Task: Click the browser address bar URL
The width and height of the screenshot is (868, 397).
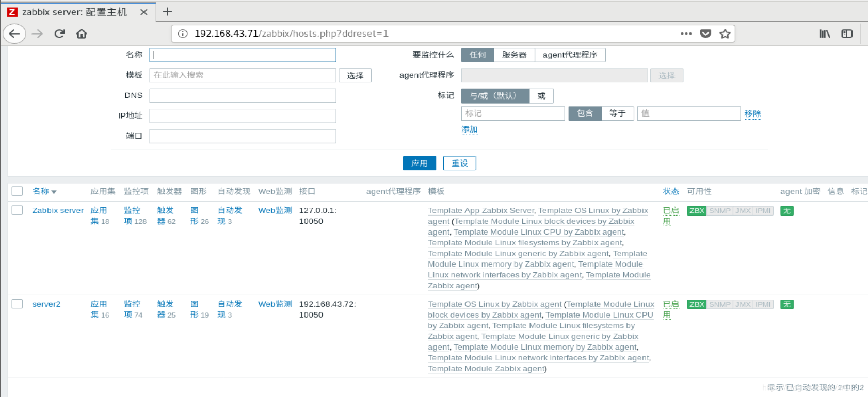Action: (292, 34)
